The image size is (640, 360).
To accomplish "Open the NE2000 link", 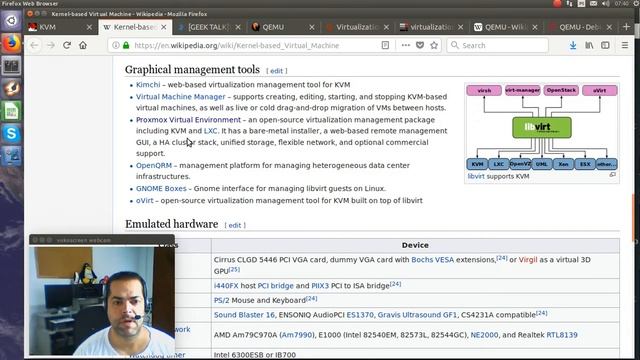I will pos(484,335).
